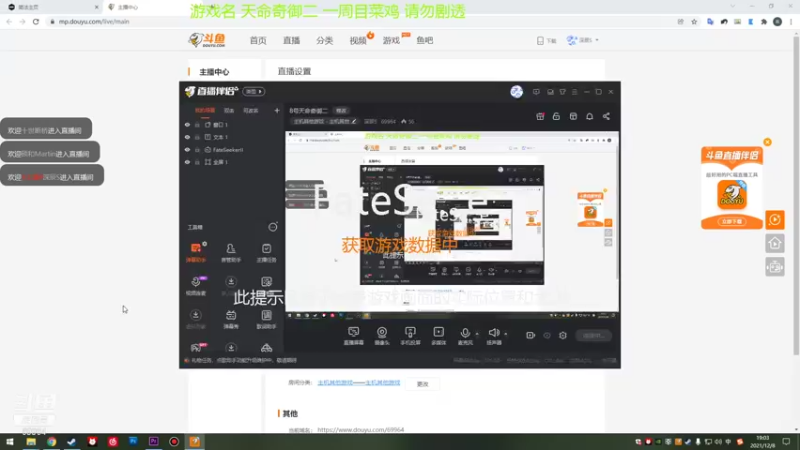This screenshot has height=450, width=800.
Task: Click orange play icon on right sidebar
Action: click(774, 220)
